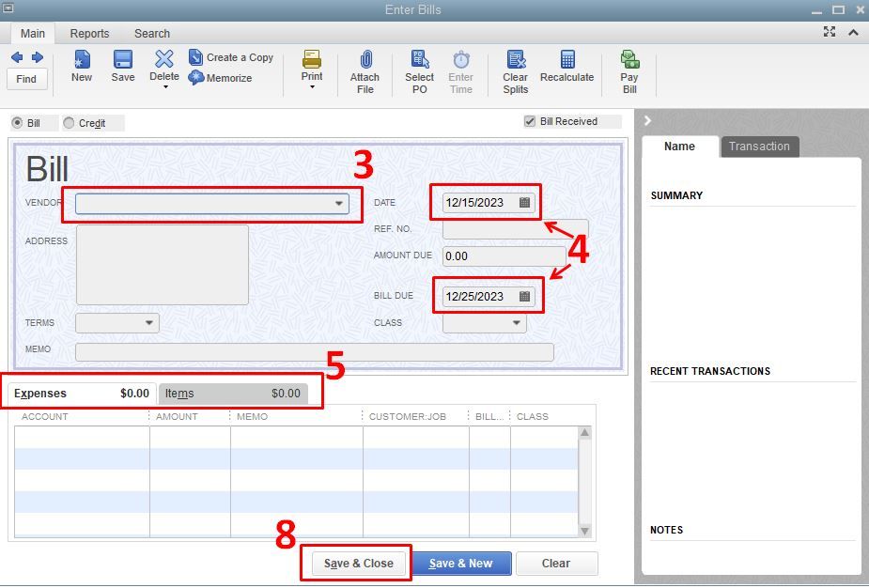Viewport: 869px width, 588px height.
Task: Open the Class dropdown
Action: click(516, 322)
